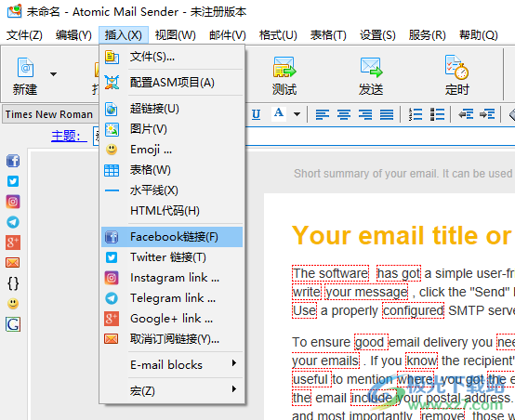
Task: Decrease paragraph indent
Action: (466, 114)
